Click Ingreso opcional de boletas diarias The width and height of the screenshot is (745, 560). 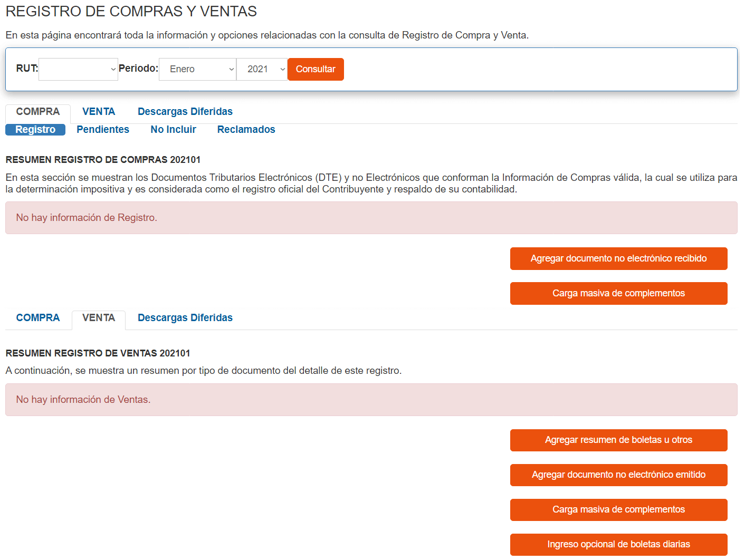pos(618,544)
